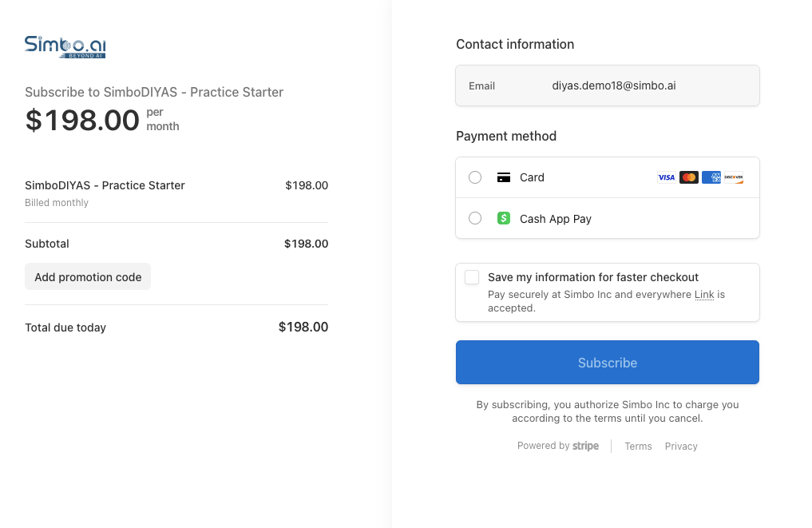Click the blue Subscribe button
The height and width of the screenshot is (528, 812).
[607, 363]
